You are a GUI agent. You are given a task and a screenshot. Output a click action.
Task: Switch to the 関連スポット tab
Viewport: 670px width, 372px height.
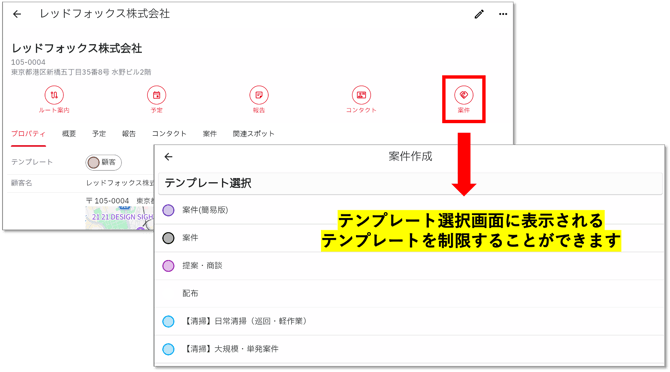[x=253, y=134]
